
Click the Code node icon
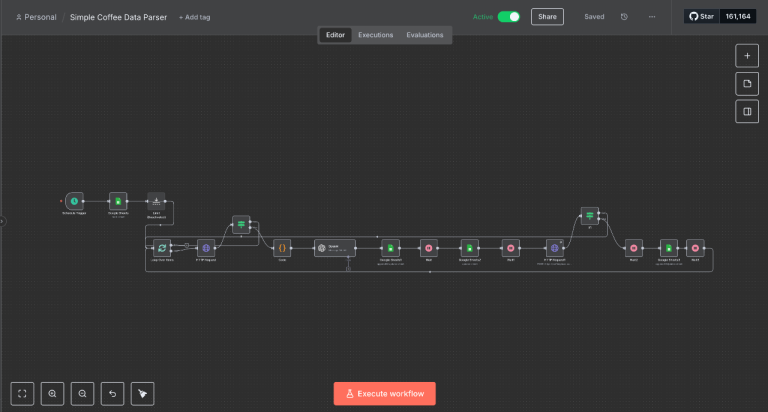(282, 247)
